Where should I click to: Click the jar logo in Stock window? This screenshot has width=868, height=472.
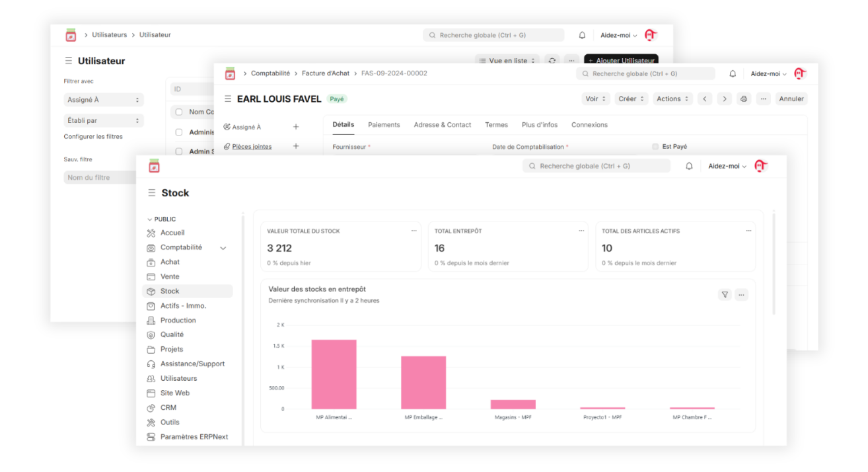154,166
